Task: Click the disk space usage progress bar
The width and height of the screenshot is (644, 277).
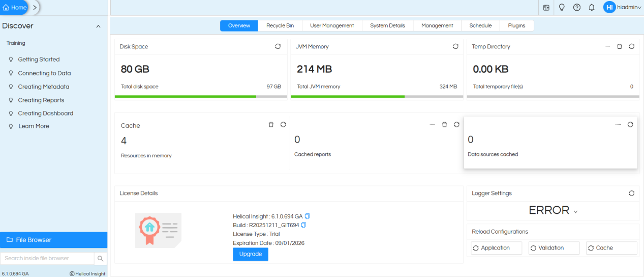Action: tap(201, 96)
